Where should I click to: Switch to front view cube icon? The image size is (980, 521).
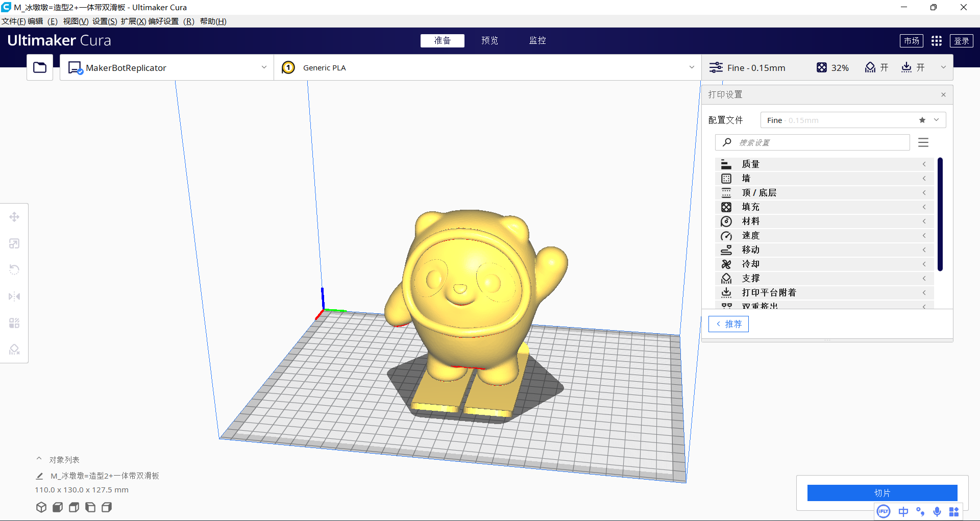[x=58, y=507]
